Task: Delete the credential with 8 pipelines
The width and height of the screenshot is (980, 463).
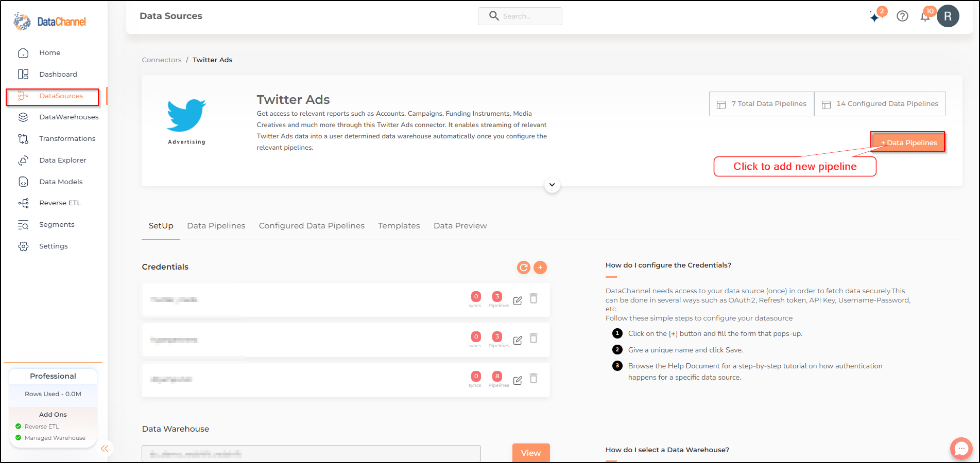Action: coord(534,379)
